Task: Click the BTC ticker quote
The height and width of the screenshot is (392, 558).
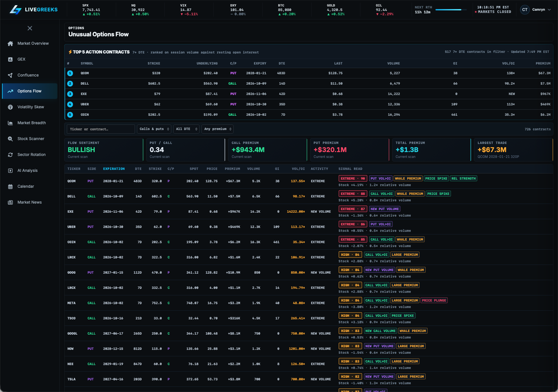Action: click(287, 10)
